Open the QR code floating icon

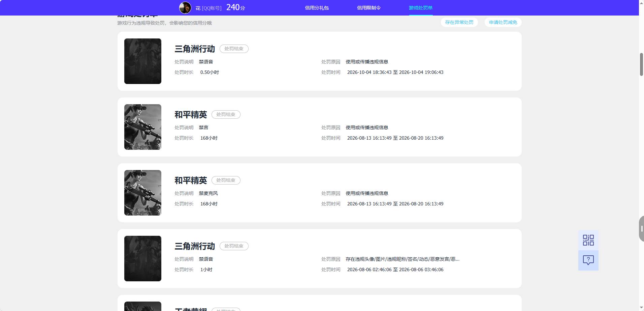pos(588,240)
